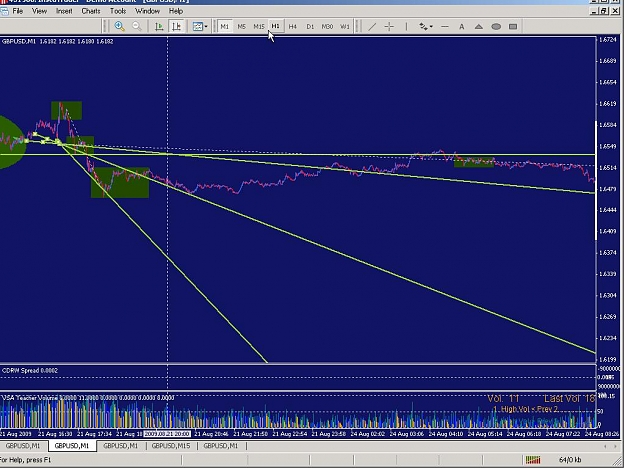Image resolution: width=625 pixels, height=469 pixels.
Task: Switch to the M1 timeframe
Action: click(224, 27)
